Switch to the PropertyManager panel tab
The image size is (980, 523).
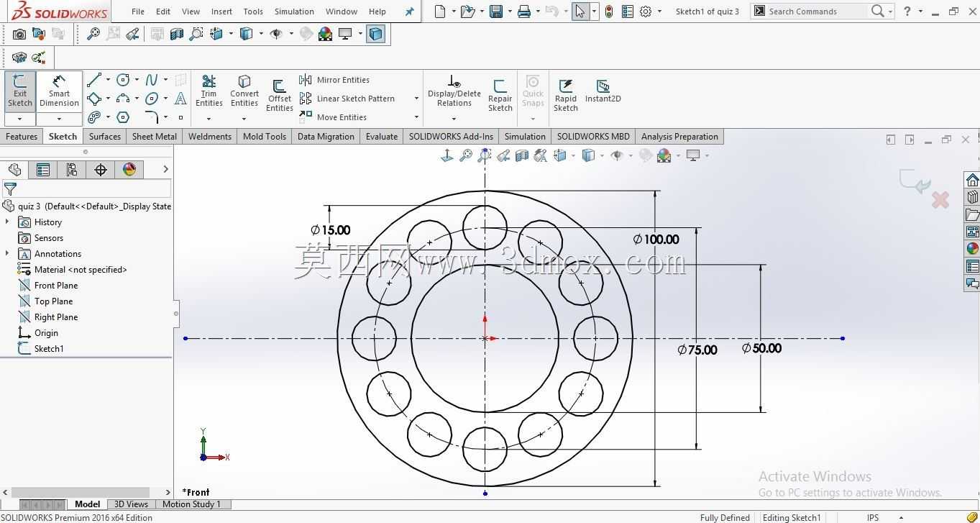click(x=43, y=170)
